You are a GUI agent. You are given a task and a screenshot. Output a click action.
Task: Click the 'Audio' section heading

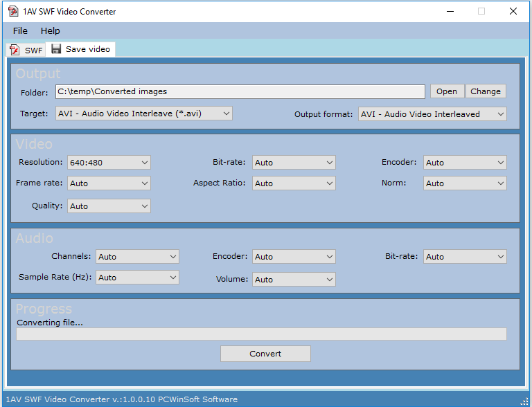pyautogui.click(x=34, y=238)
